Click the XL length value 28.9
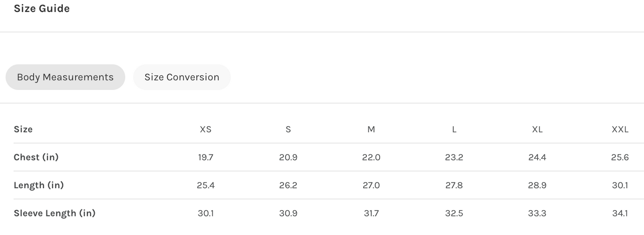Screen dimensions: 644x235 [x=537, y=185]
